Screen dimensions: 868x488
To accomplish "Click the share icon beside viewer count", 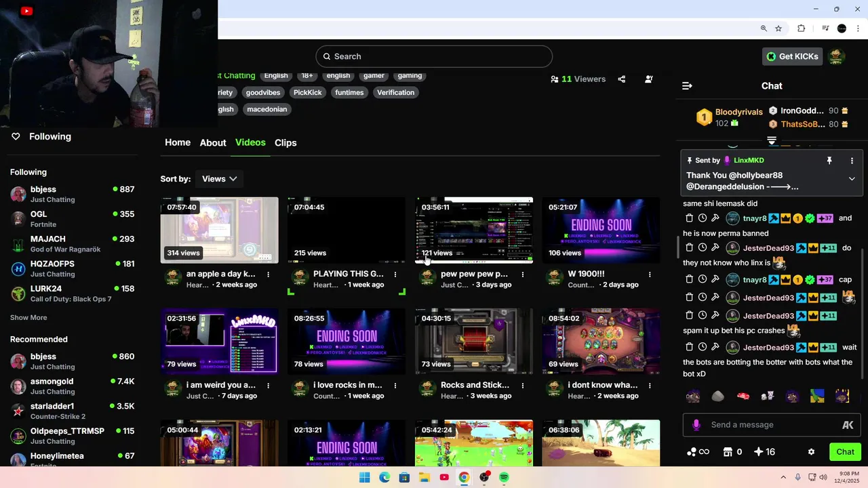I will [x=621, y=79].
